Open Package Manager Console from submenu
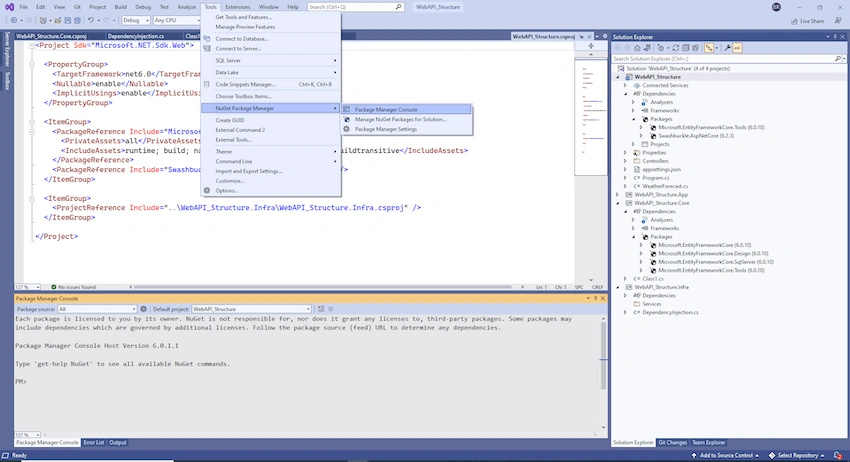Viewport: 850px width, 462px height. point(406,110)
